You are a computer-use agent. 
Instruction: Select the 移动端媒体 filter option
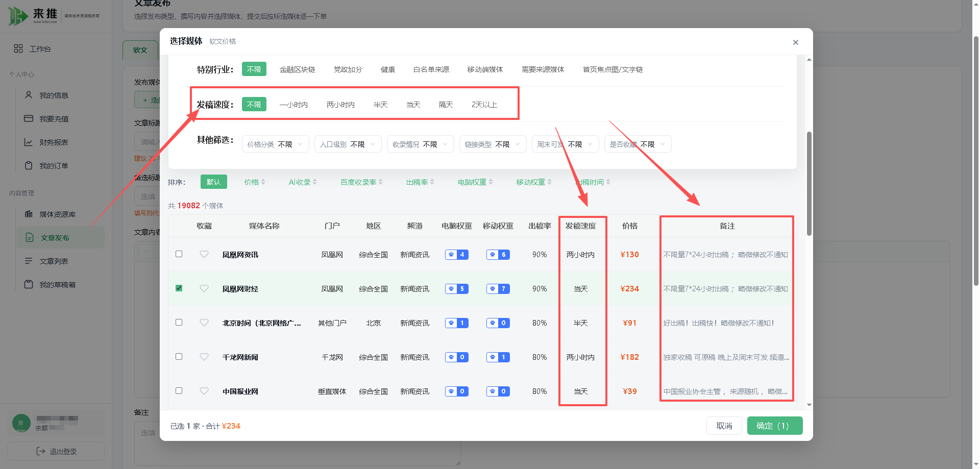point(485,69)
